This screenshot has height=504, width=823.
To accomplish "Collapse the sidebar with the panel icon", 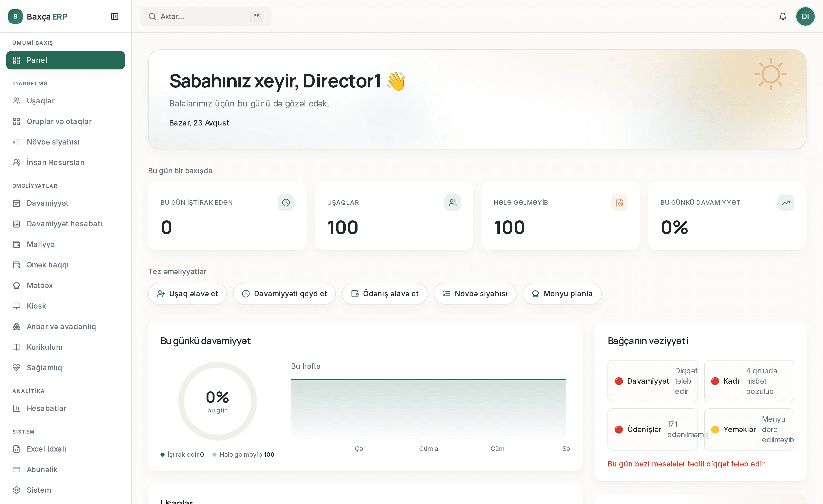I will click(x=114, y=16).
